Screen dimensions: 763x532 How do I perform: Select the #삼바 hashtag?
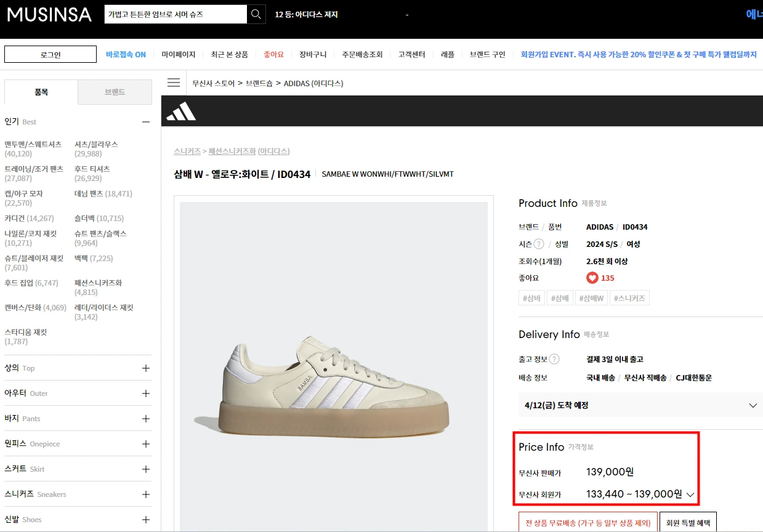click(x=531, y=297)
